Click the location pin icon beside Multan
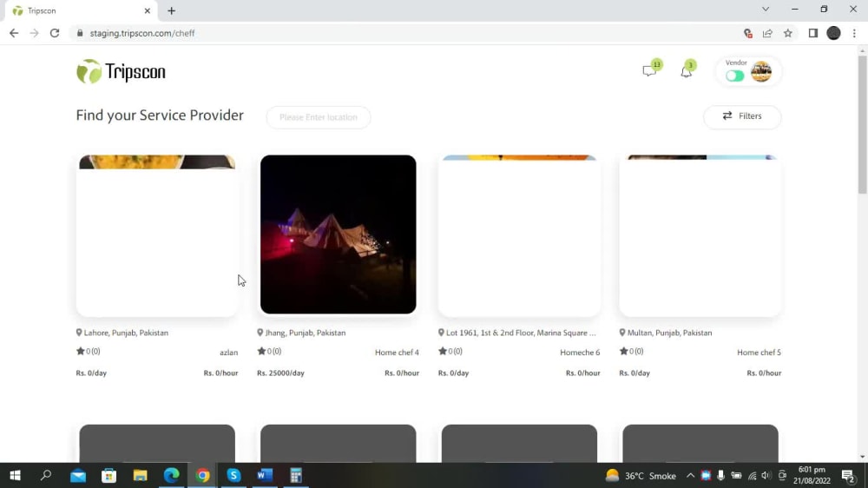The height and width of the screenshot is (488, 868). coord(622,333)
